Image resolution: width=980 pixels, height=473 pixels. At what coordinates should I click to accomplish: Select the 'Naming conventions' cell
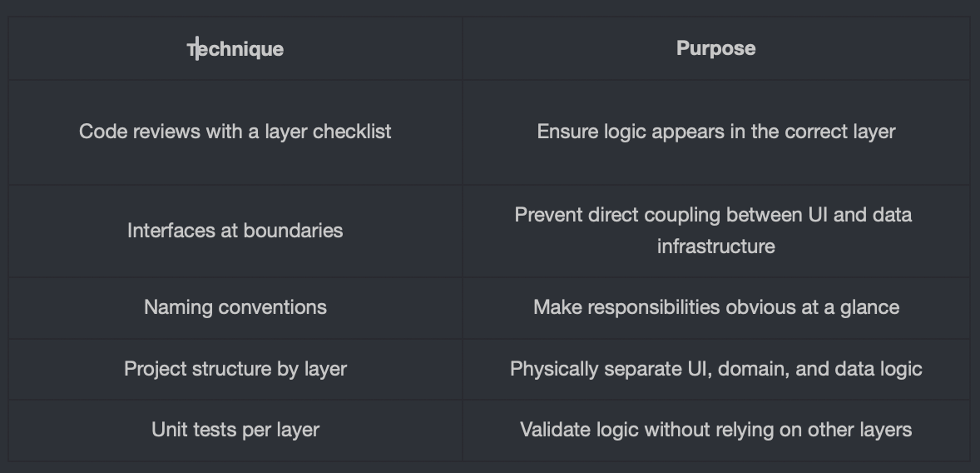click(235, 308)
